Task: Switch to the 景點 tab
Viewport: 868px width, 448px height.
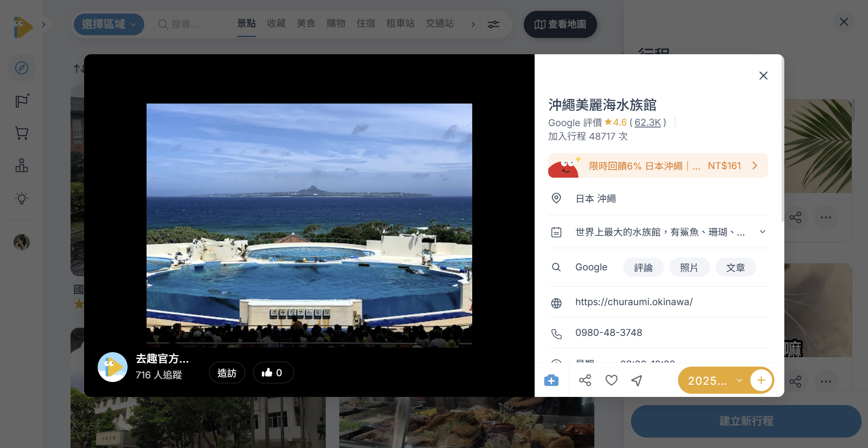Action: [x=247, y=24]
